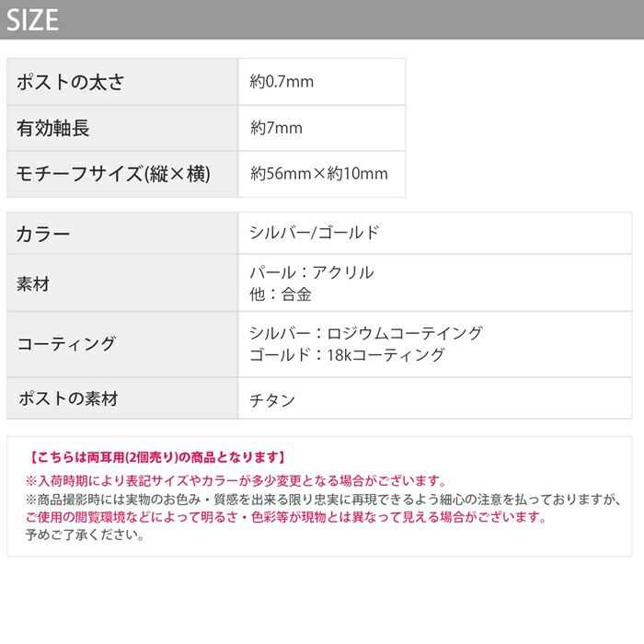Select the モチーフサイズ(縦×横) label
Viewport: 644px width, 644px height.
pos(113,174)
